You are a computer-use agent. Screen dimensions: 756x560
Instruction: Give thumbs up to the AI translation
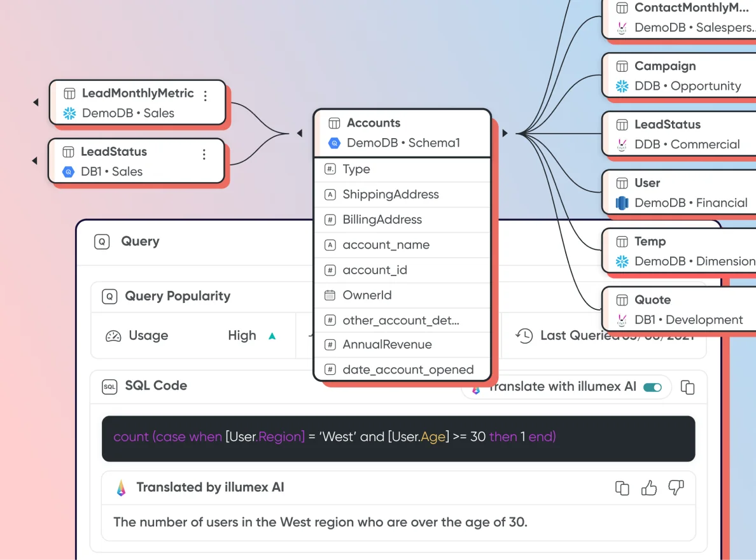pyautogui.click(x=649, y=488)
